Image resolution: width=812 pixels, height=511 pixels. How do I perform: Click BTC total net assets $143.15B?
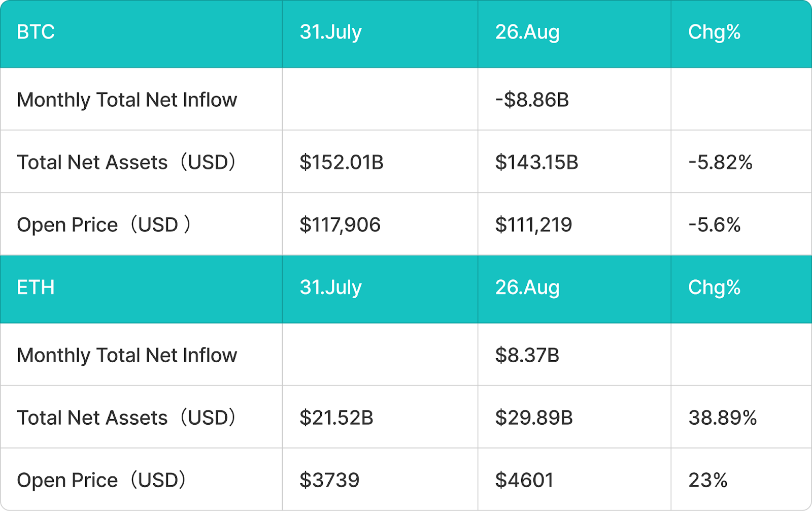click(574, 162)
